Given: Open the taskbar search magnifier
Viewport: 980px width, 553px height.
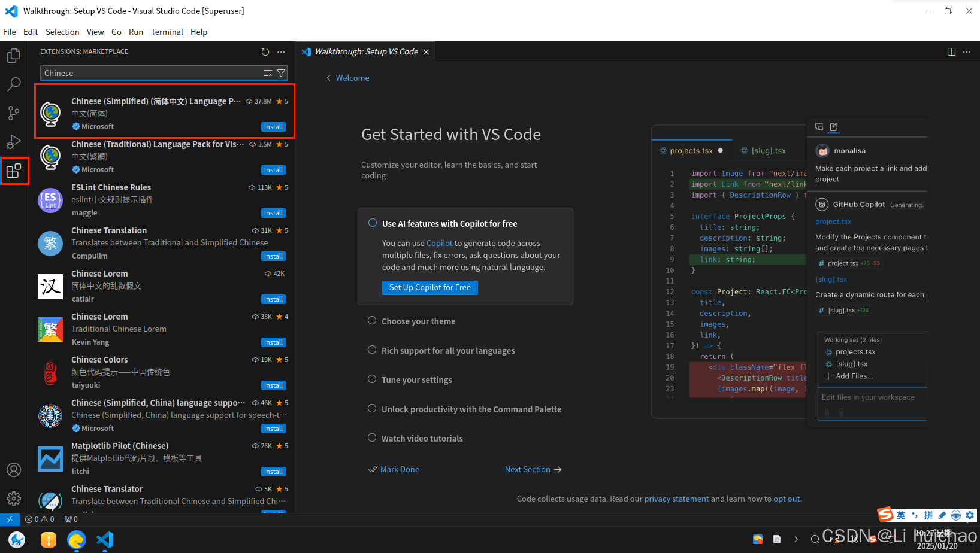Looking at the screenshot, I should [x=815, y=539].
